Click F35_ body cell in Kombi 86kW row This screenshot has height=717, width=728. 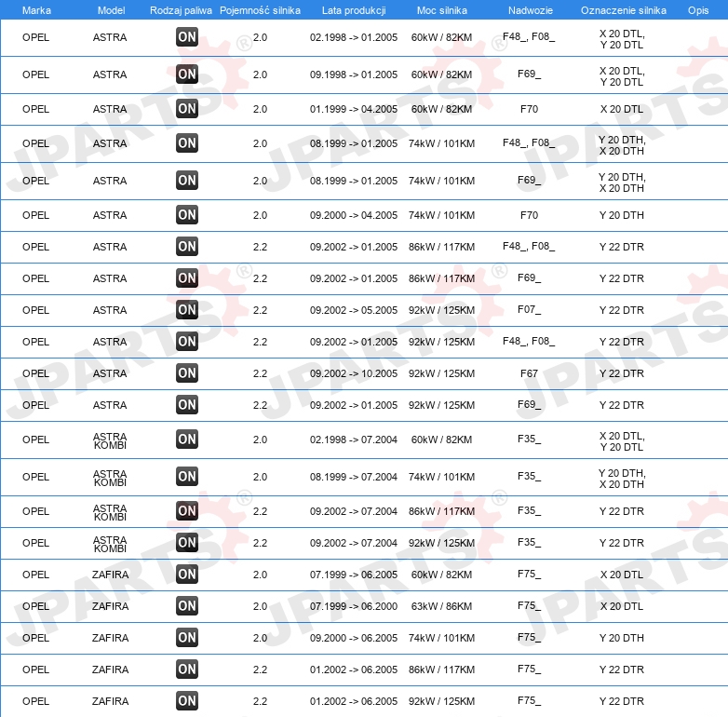[x=530, y=510]
